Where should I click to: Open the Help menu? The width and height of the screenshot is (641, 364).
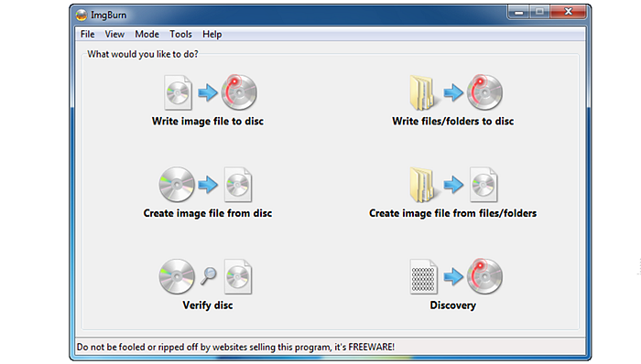(212, 34)
